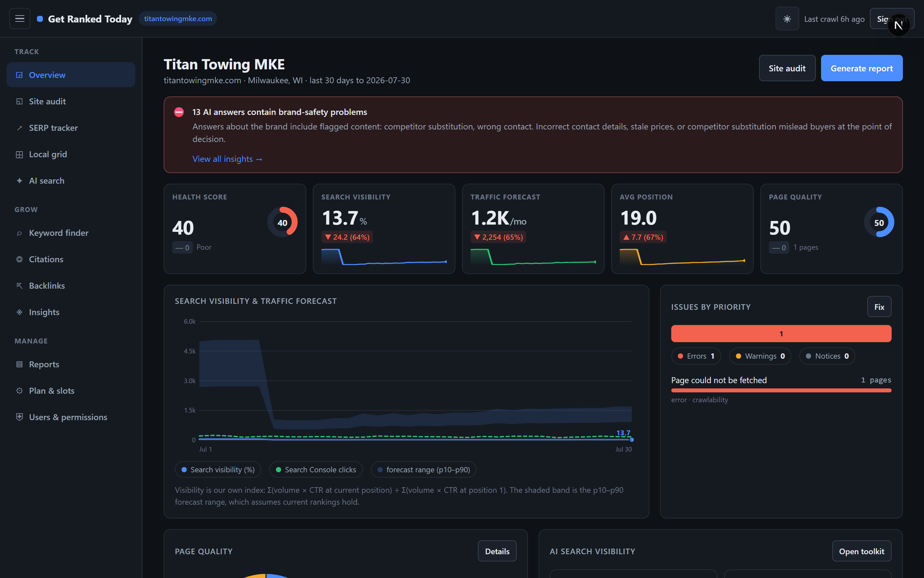This screenshot has width=924, height=578.
Task: Follow the View all insights link
Action: (x=227, y=159)
